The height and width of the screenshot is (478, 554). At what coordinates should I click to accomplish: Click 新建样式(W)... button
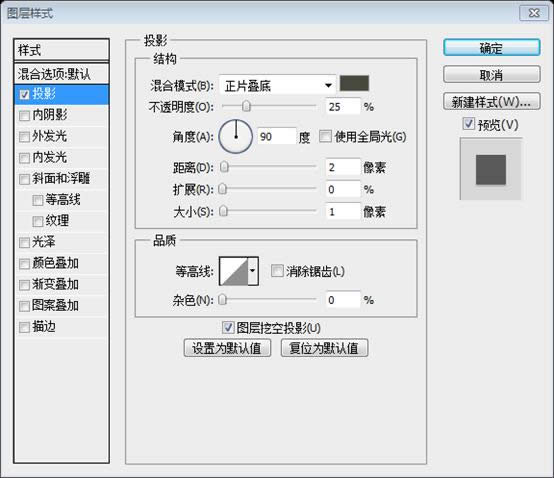[491, 102]
